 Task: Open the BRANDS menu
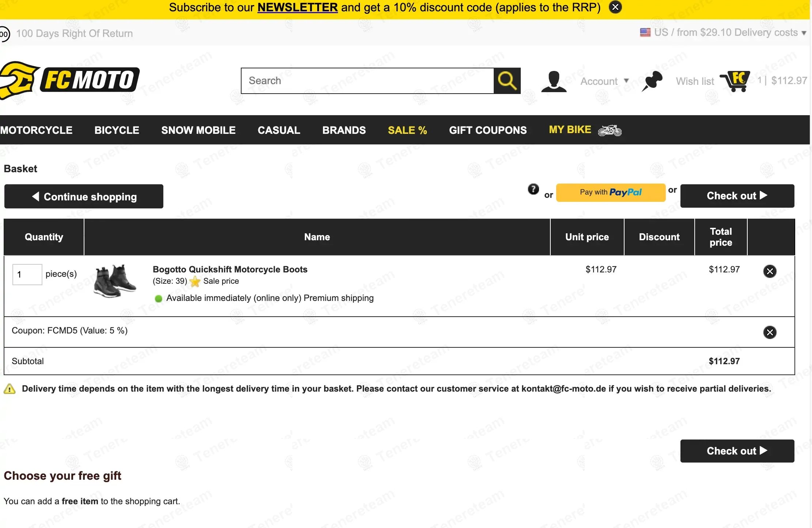point(344,130)
